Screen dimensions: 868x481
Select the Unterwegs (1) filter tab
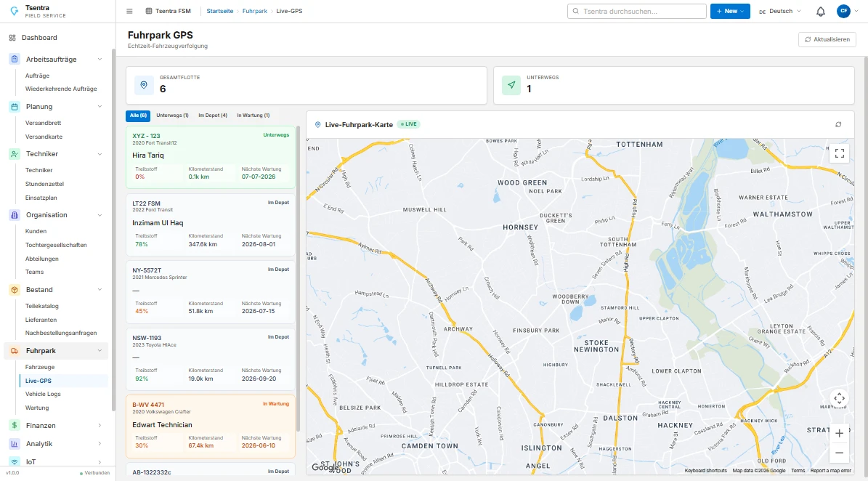pos(172,116)
